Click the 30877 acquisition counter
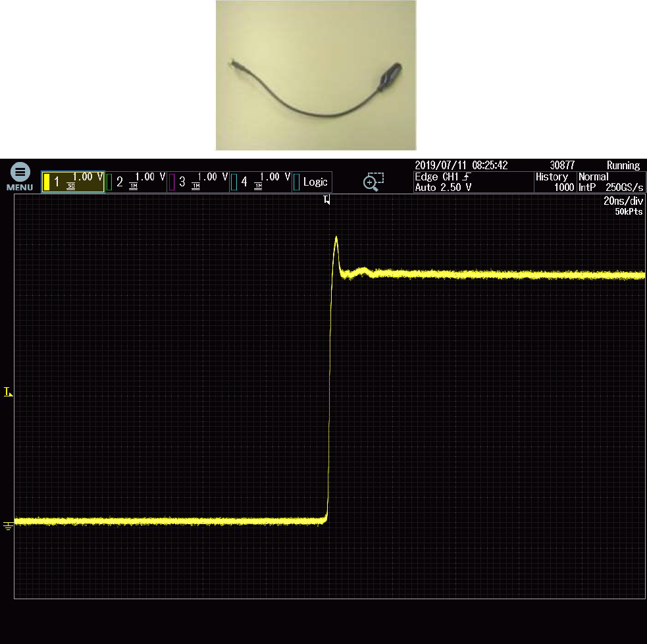Screen dimensions: 647x644 click(563, 165)
